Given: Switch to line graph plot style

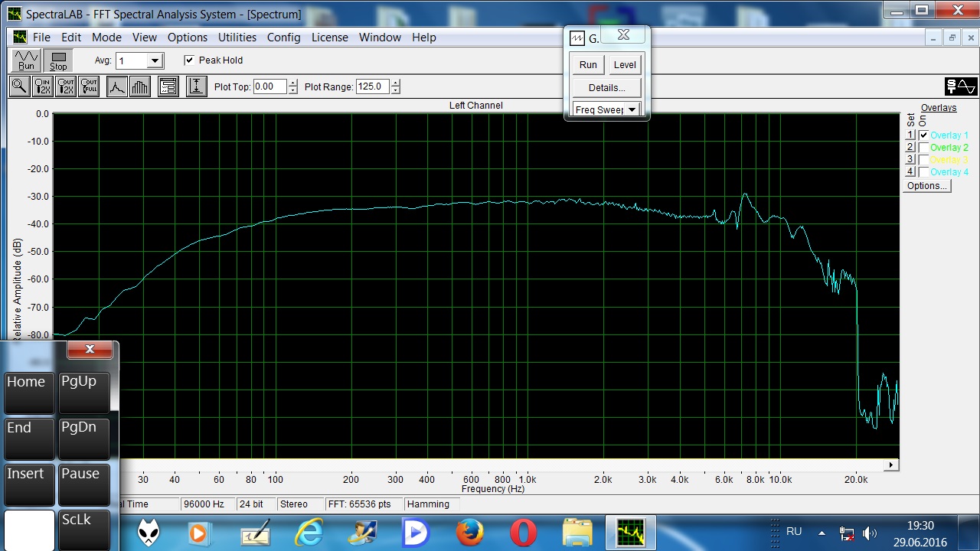Looking at the screenshot, I should point(116,86).
